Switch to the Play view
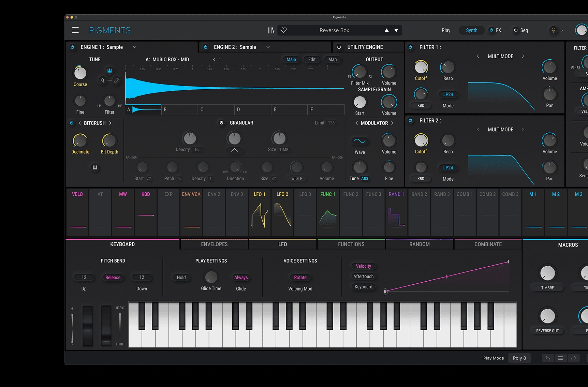The image size is (588, 387). coord(446,30)
